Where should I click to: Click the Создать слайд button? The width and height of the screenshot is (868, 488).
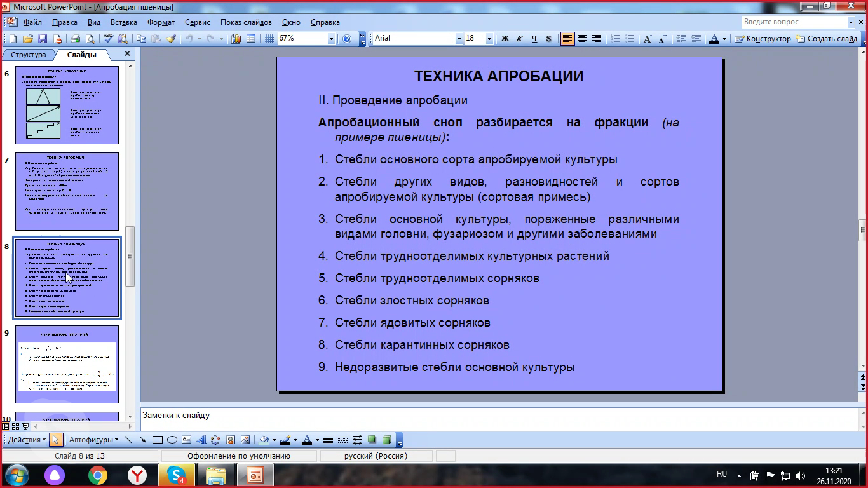pos(826,39)
